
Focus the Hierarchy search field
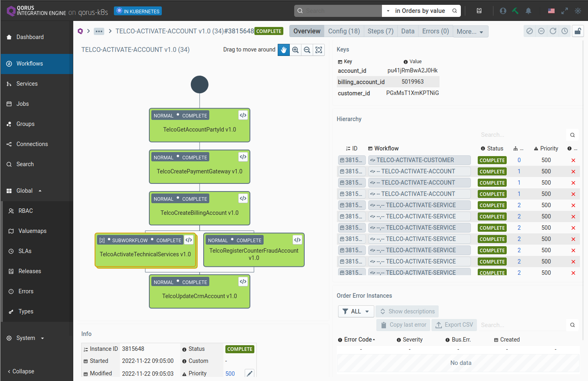click(522, 135)
